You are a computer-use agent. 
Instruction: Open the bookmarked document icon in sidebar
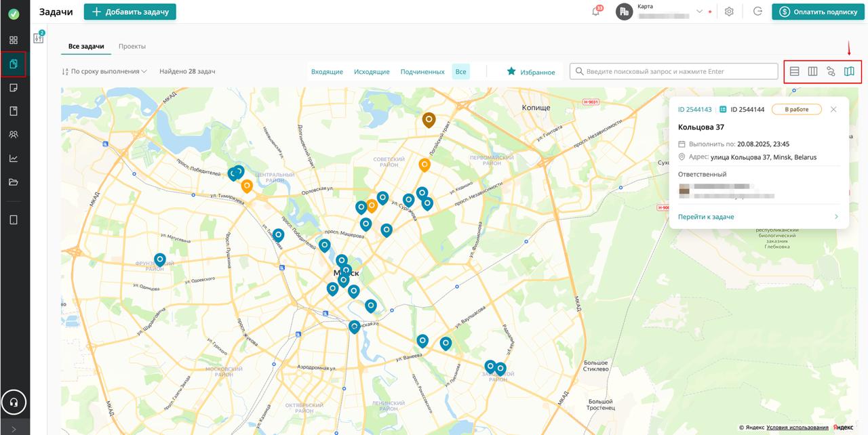click(14, 111)
